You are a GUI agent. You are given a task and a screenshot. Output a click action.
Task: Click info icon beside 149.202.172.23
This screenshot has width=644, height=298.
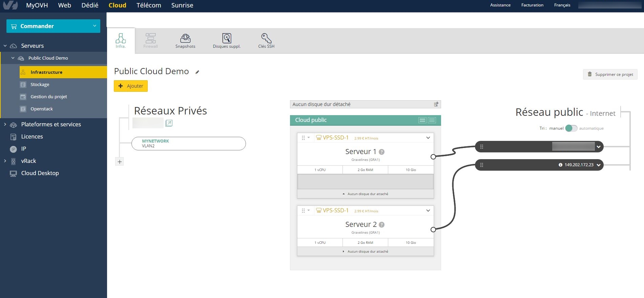pyautogui.click(x=560, y=165)
